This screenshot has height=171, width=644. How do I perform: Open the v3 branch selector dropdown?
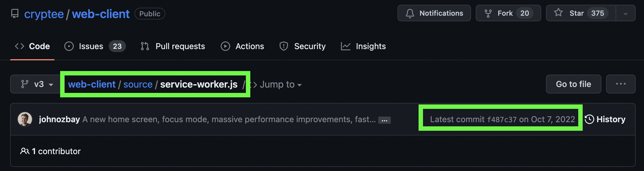(37, 84)
